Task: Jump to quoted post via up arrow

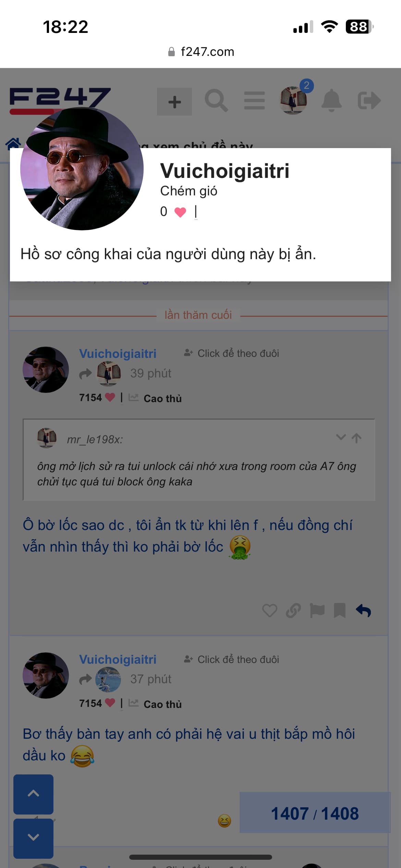Action: point(356,438)
